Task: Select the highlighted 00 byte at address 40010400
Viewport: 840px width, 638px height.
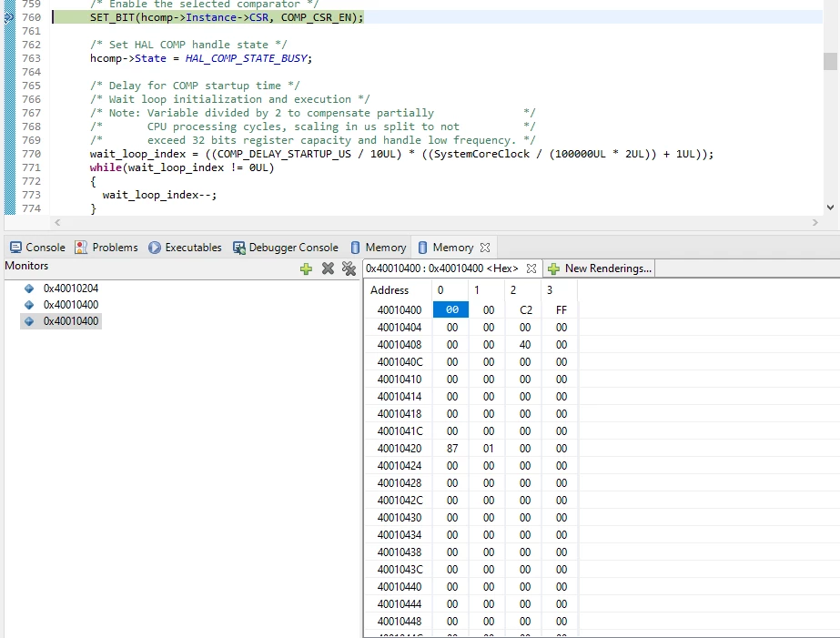Action: 451,310
